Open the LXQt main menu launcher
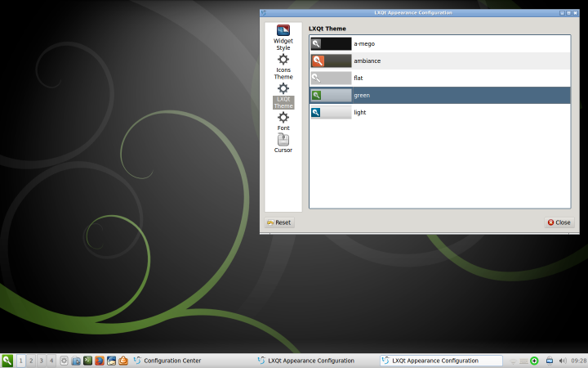Image resolution: width=588 pixels, height=368 pixels. (7, 361)
